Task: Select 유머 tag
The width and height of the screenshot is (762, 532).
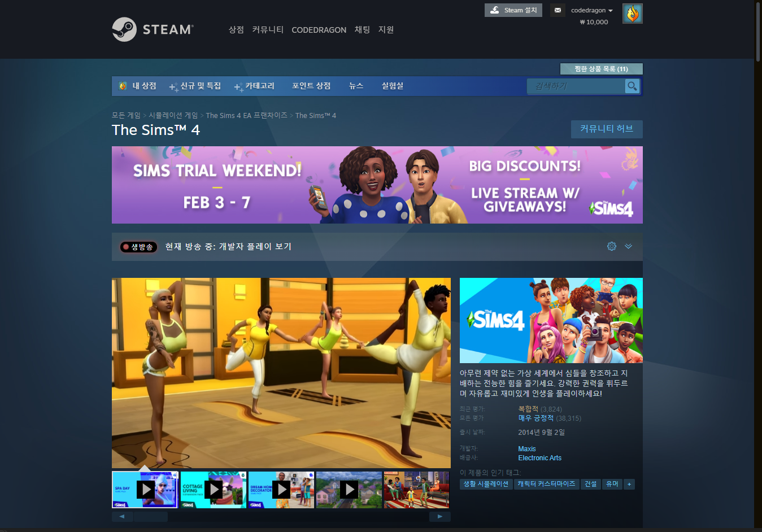Action: (612, 484)
